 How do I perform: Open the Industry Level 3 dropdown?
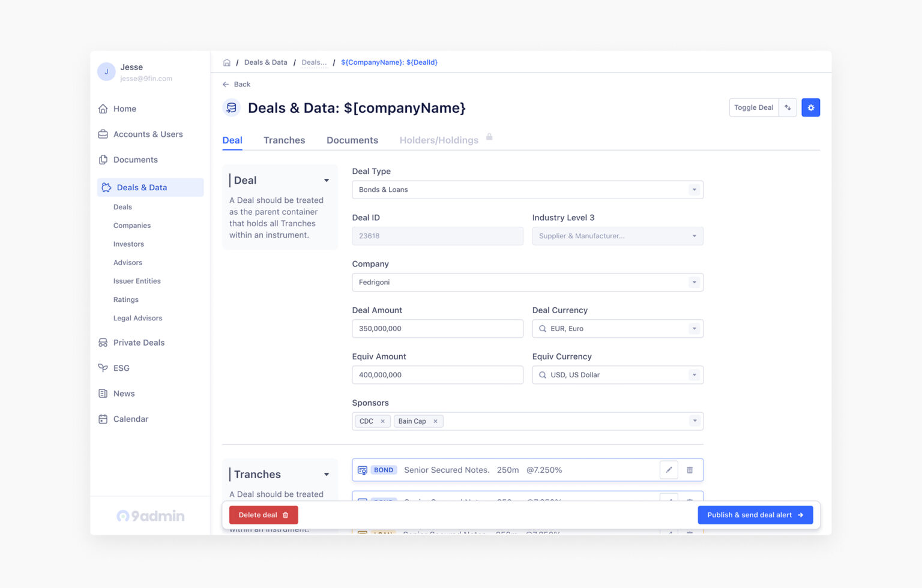click(618, 236)
